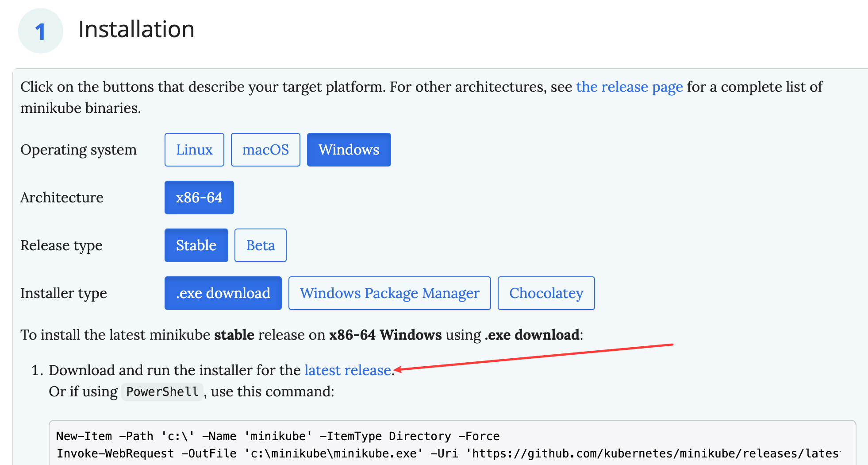Click the Release type row label

[x=61, y=245]
